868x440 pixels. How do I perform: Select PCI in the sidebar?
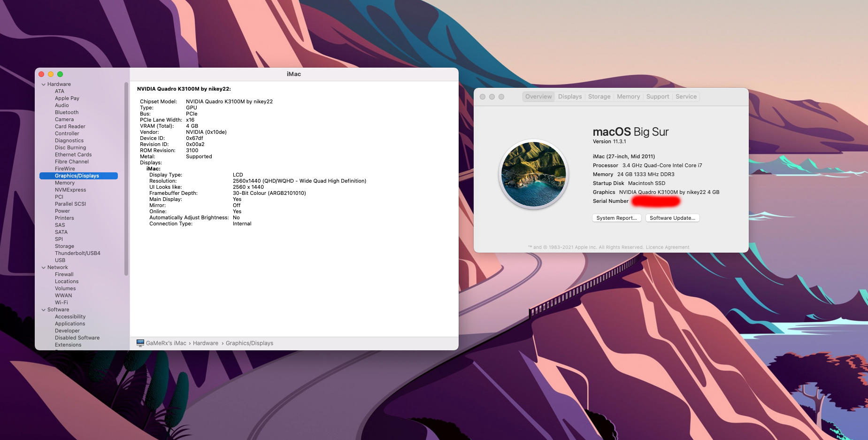point(59,197)
